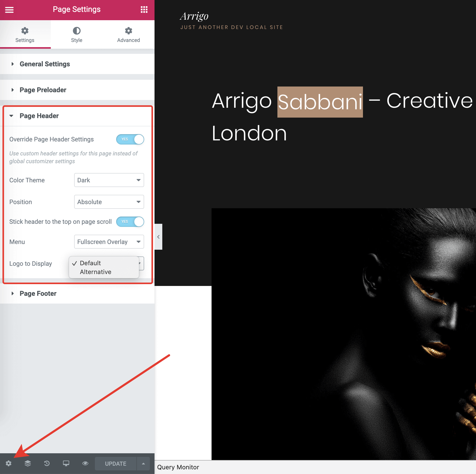Click the Preview Changes eye icon
The height and width of the screenshot is (474, 476).
pyautogui.click(x=85, y=463)
